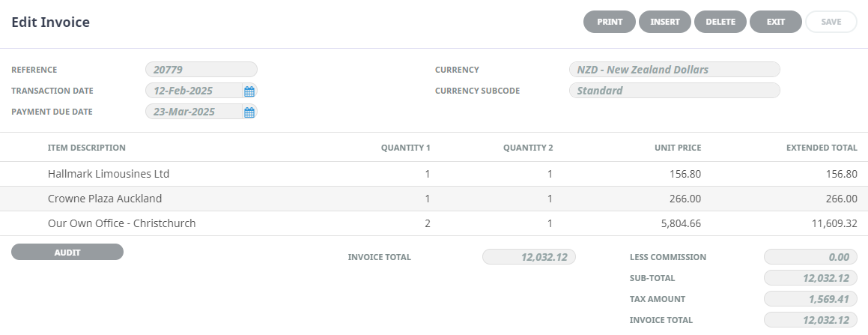Image resolution: width=868 pixels, height=335 pixels.
Task: Open the Audit log button
Action: point(67,253)
